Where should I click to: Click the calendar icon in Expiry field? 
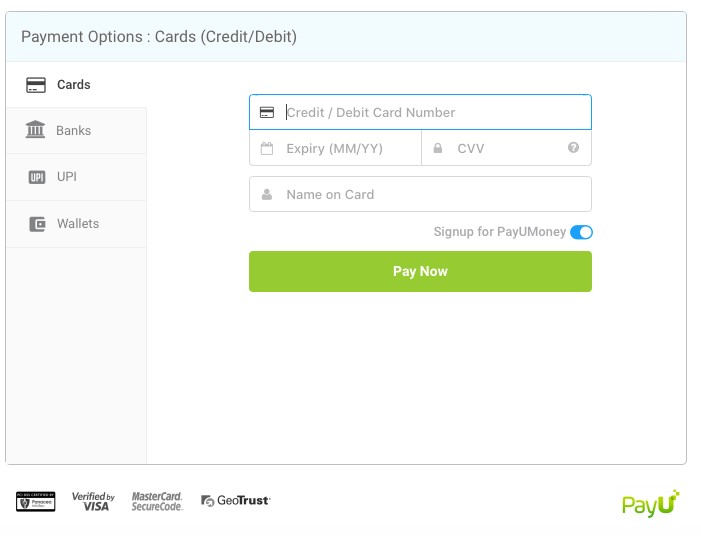tap(267, 148)
